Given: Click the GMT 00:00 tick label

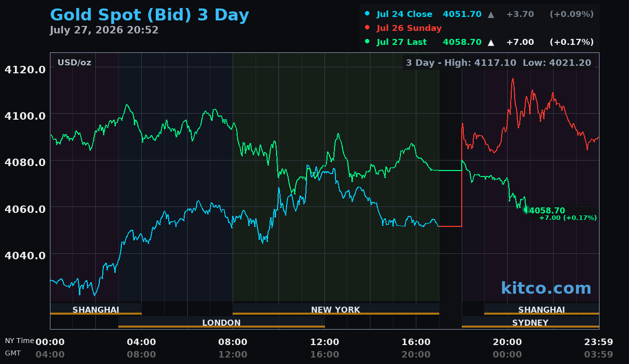Looking at the screenshot, I should click(507, 355).
